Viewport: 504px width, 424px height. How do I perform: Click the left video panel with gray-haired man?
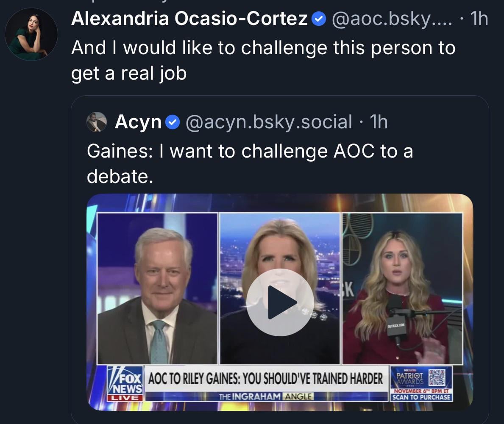click(x=157, y=288)
